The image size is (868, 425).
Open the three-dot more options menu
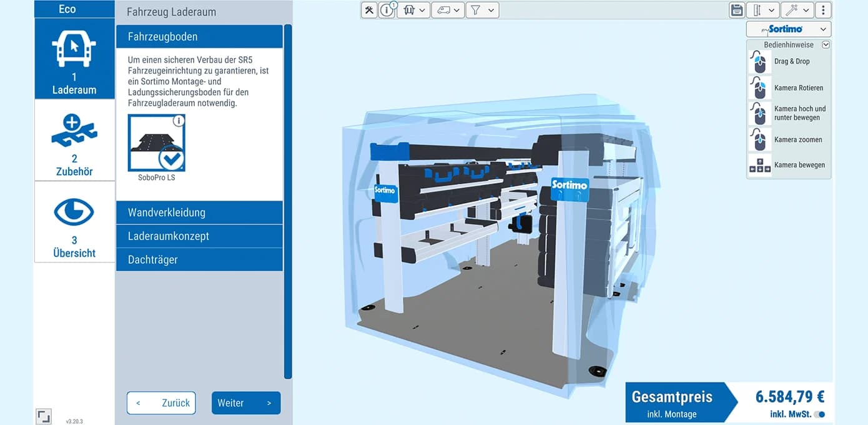823,10
